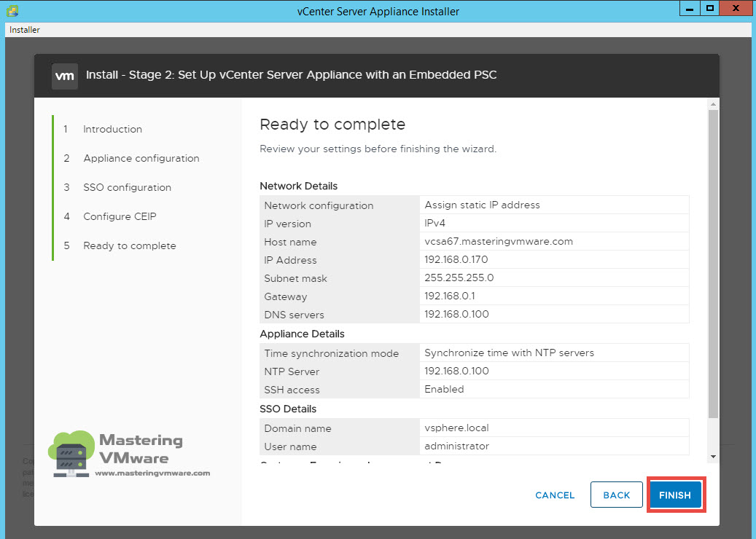The height and width of the screenshot is (539, 756).
Task: Click the host name value vcsa67.masteringvmware.com
Action: [x=499, y=241]
